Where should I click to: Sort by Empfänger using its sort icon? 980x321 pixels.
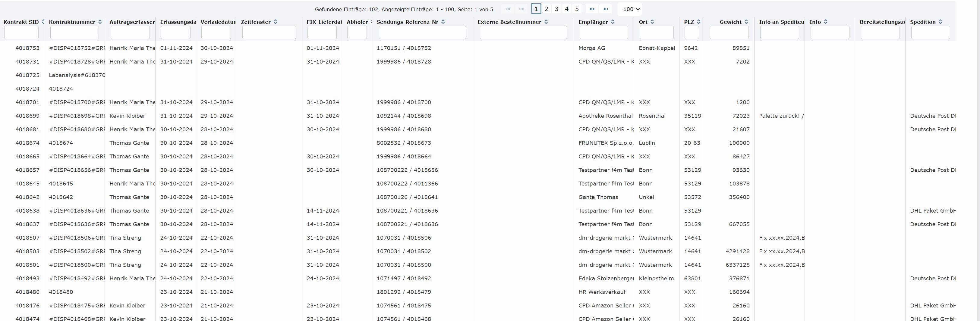tap(613, 22)
